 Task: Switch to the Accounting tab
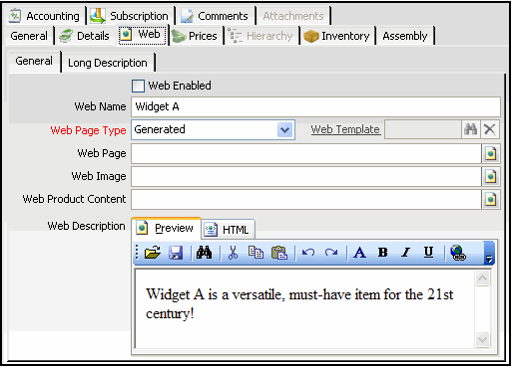click(x=45, y=16)
